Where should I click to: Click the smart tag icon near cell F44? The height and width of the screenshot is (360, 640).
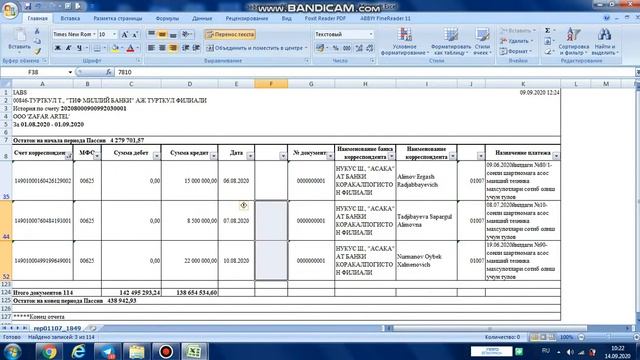click(x=244, y=205)
